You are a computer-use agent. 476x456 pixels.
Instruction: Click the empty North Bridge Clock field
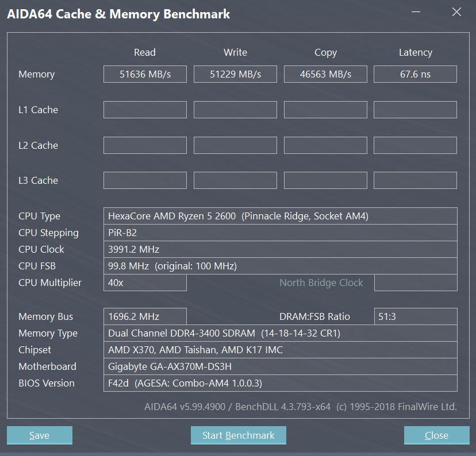[416, 283]
